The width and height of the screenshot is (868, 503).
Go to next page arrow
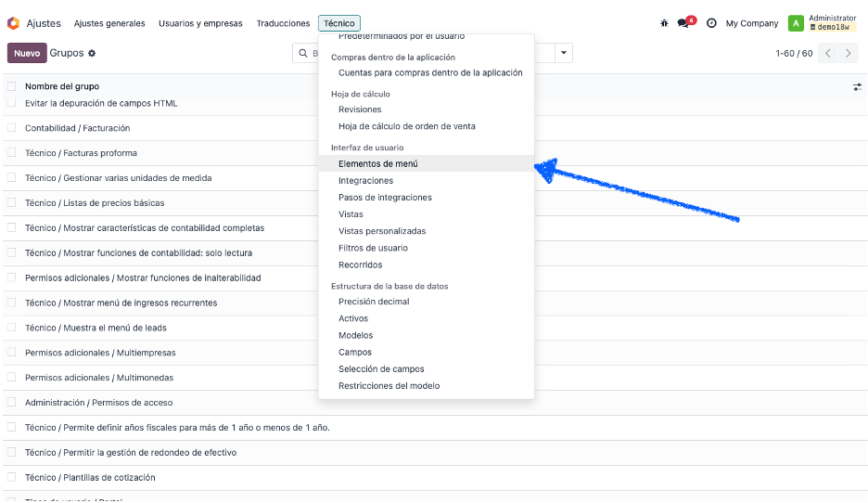point(849,53)
